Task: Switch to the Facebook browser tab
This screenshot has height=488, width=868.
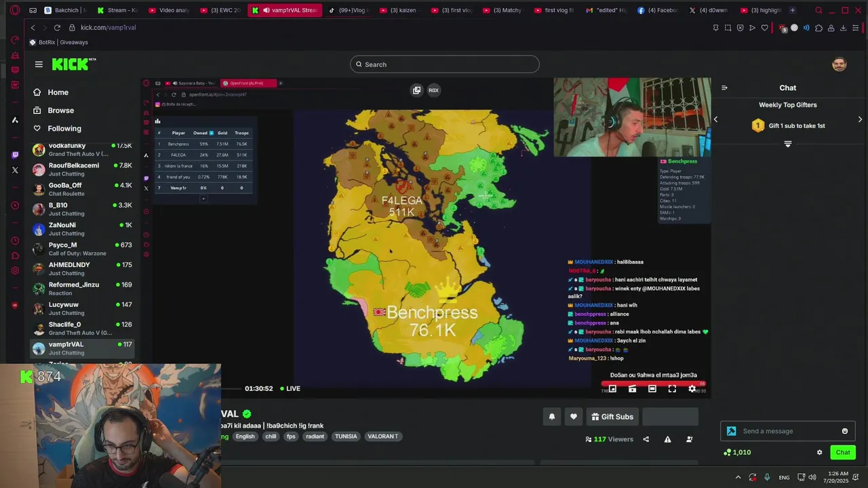Action: click(x=658, y=10)
